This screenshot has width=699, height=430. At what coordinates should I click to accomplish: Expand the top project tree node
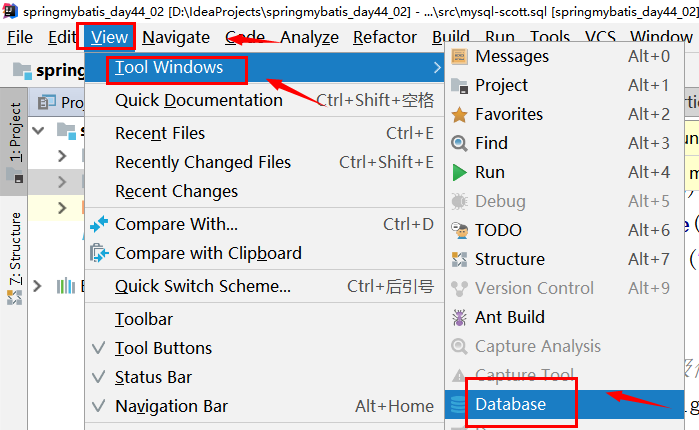tap(39, 130)
